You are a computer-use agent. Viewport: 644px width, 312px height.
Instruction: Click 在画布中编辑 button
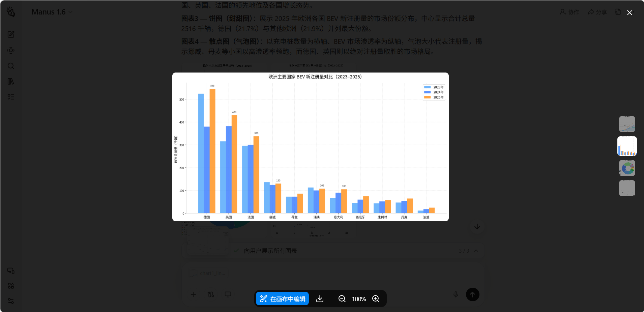tap(283, 299)
